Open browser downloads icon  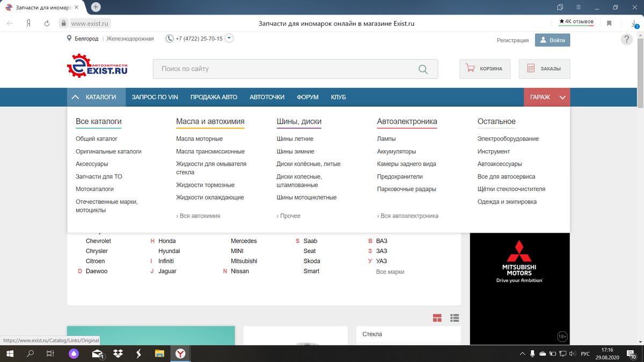634,24
